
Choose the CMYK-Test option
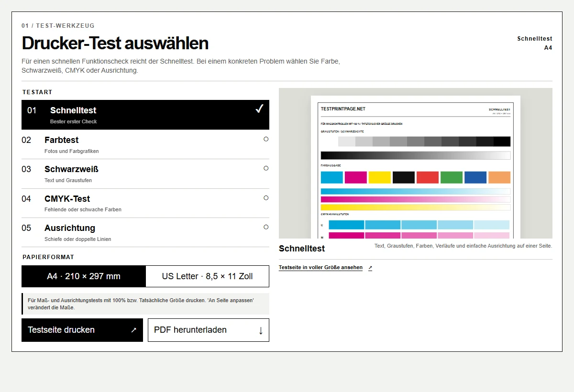145,203
